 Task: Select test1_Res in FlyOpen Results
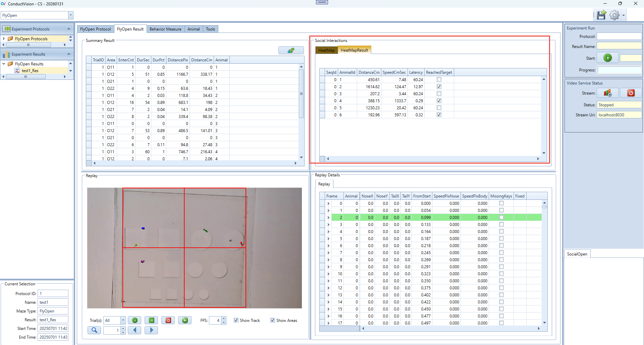[30, 71]
